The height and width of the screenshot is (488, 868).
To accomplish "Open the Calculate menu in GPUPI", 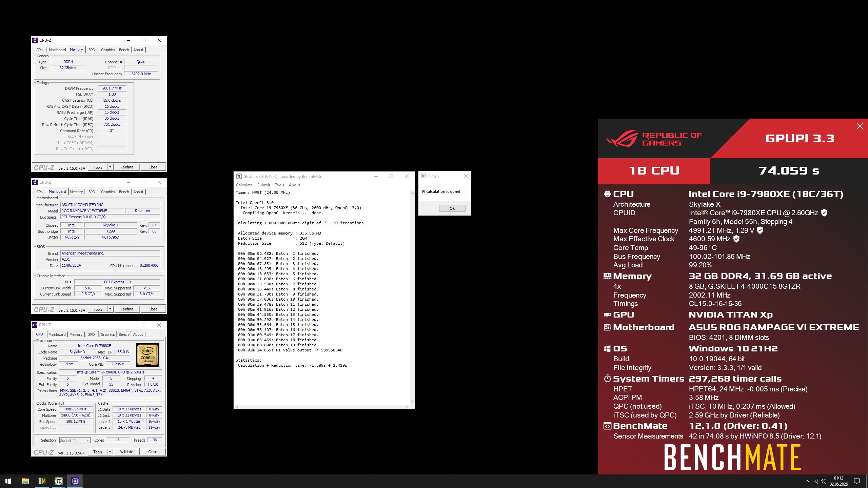I will pos(244,185).
